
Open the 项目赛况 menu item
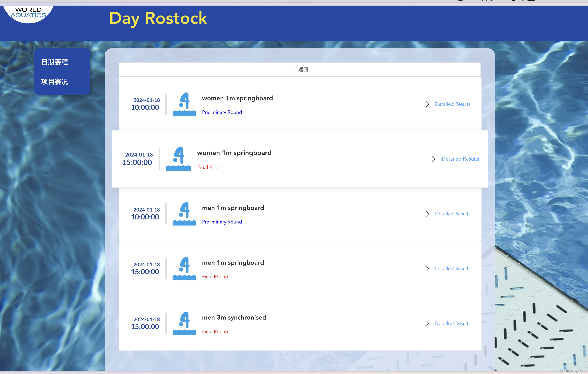click(55, 82)
